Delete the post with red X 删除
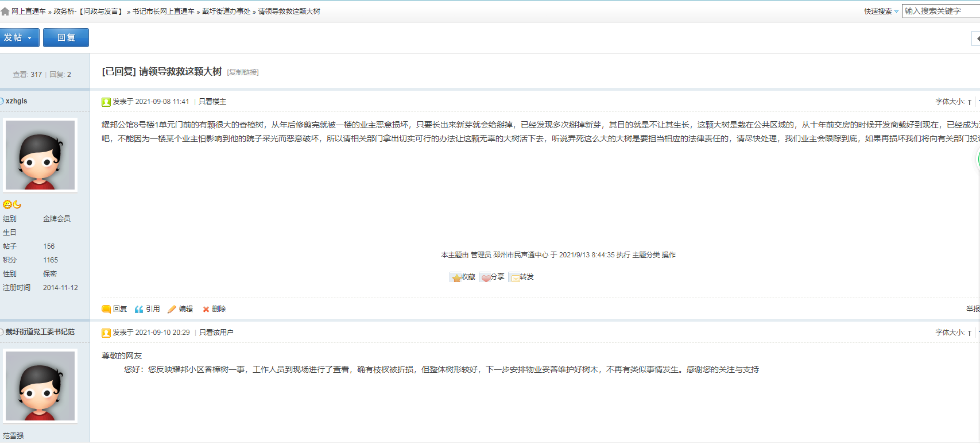Image resolution: width=980 pixels, height=444 pixels. [x=206, y=309]
